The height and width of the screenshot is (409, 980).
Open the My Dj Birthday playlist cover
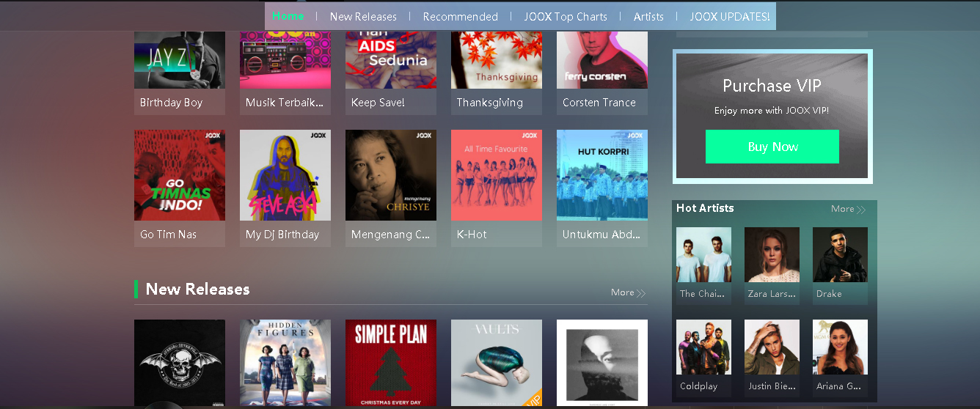tap(285, 175)
